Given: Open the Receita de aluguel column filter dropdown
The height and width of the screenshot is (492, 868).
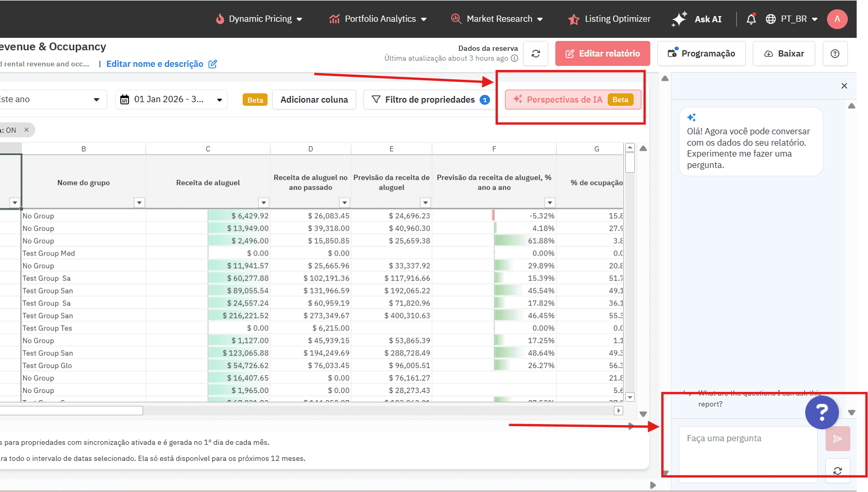Looking at the screenshot, I should coord(264,203).
